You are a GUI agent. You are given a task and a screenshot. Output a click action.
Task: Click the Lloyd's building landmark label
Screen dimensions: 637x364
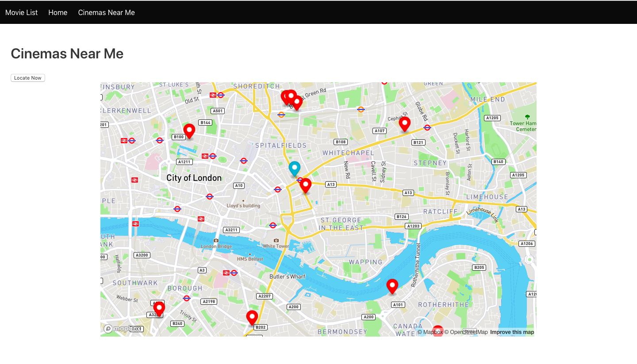coord(243,206)
